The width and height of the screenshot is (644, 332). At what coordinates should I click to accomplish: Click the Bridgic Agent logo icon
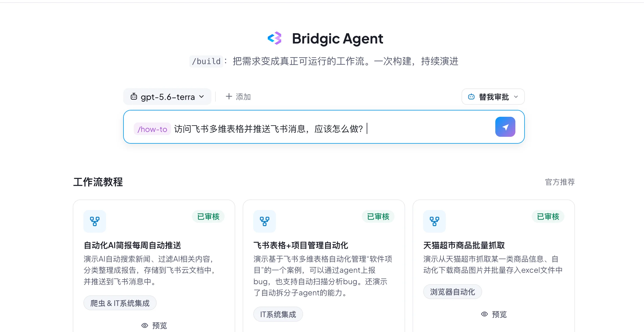pos(275,38)
